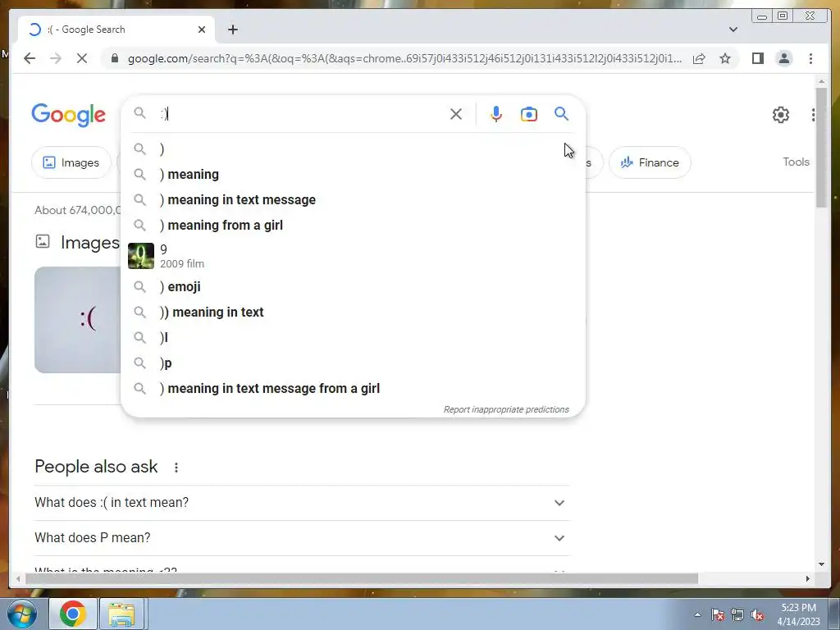The width and height of the screenshot is (840, 630).
Task: Expand 'What does P mean?' question
Action: [302, 538]
